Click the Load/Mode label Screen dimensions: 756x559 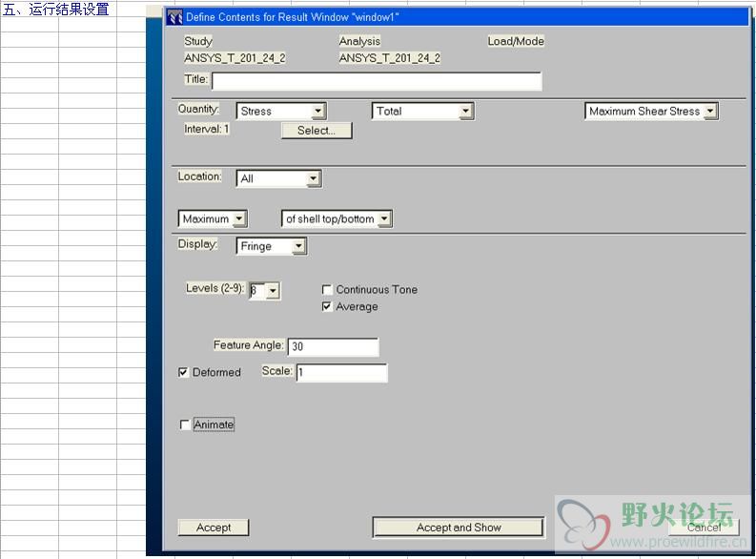coord(516,41)
